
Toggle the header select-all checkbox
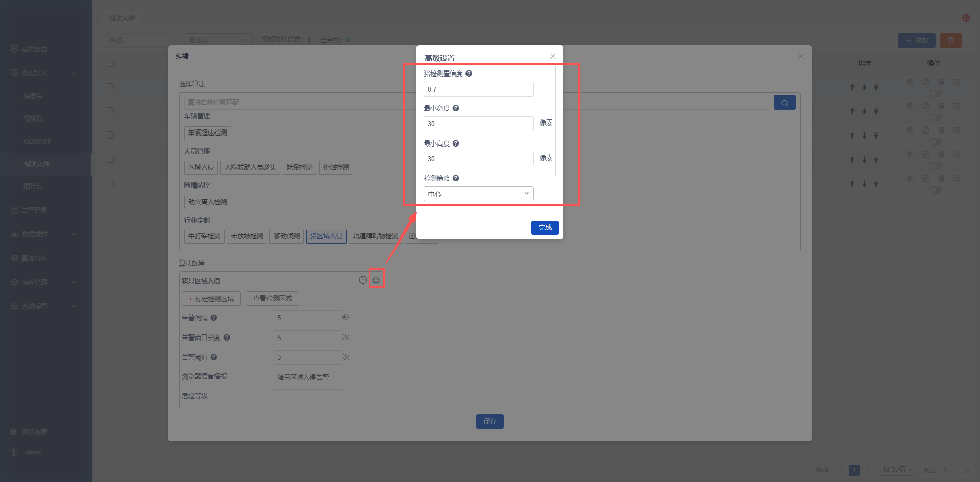(x=110, y=63)
